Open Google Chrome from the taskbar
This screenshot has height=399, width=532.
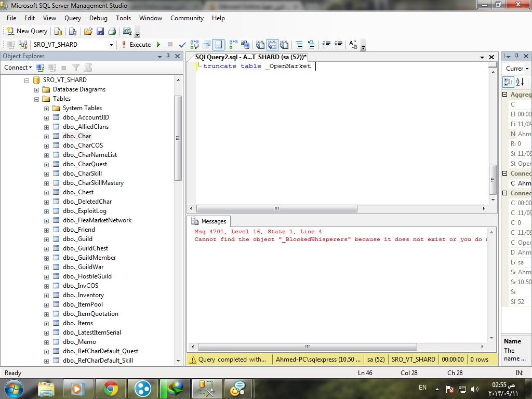coord(110,389)
